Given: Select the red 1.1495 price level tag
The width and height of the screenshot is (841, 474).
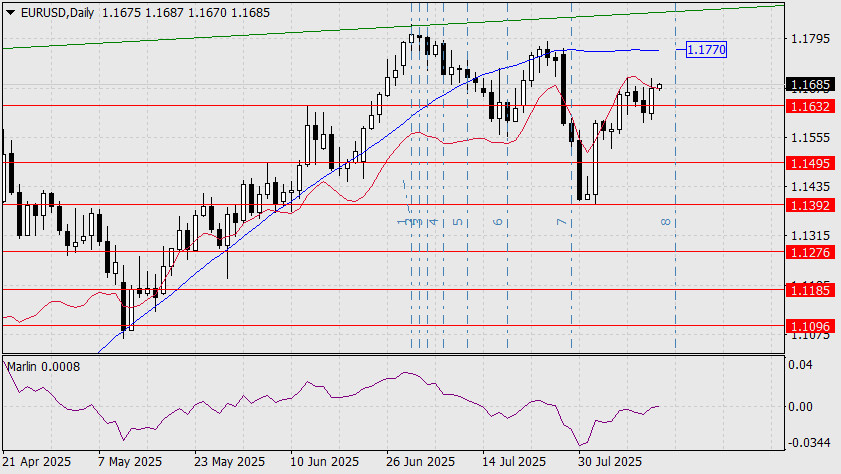Looking at the screenshot, I should (810, 163).
